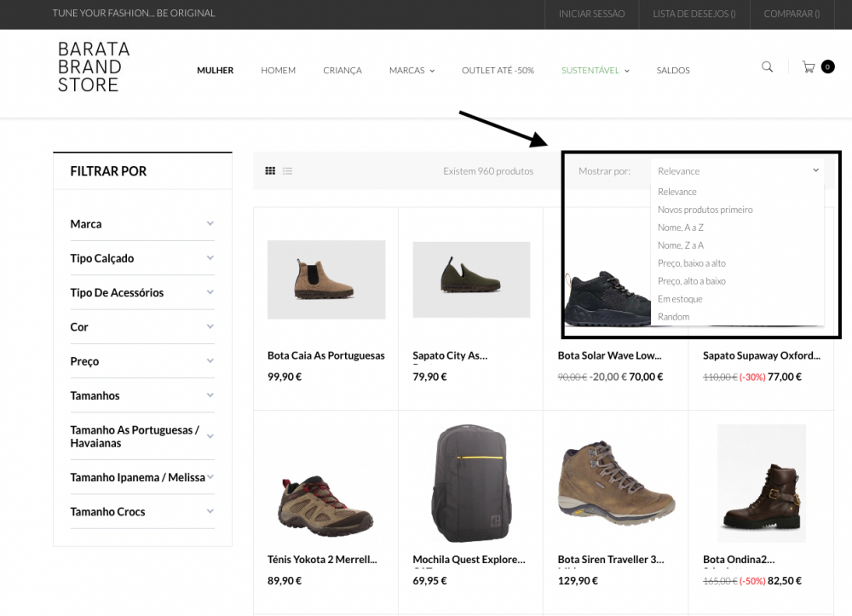Image resolution: width=852 pixels, height=616 pixels.
Task: Open the Saldos menu item
Action: click(673, 71)
